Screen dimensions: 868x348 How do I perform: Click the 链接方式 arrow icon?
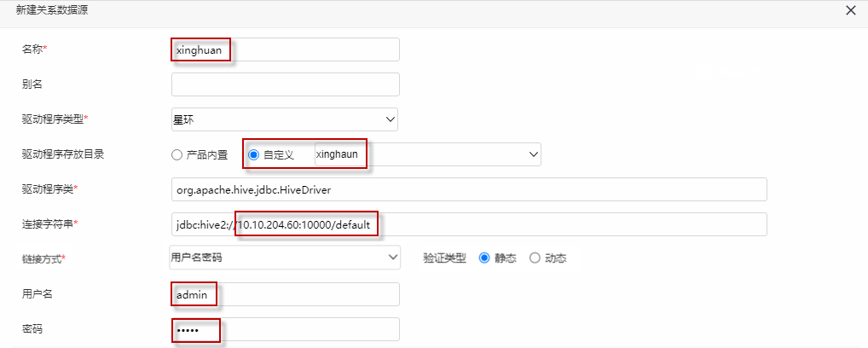coord(393,257)
